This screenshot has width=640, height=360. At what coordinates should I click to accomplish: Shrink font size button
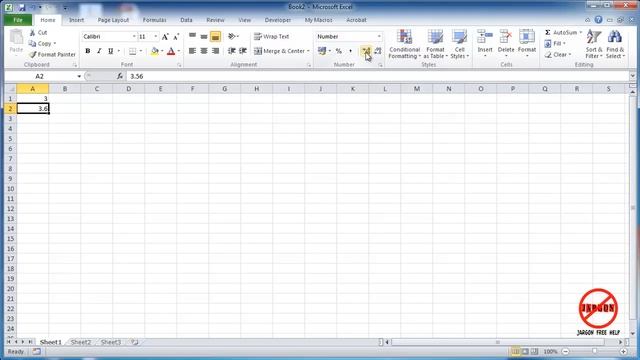[176, 37]
